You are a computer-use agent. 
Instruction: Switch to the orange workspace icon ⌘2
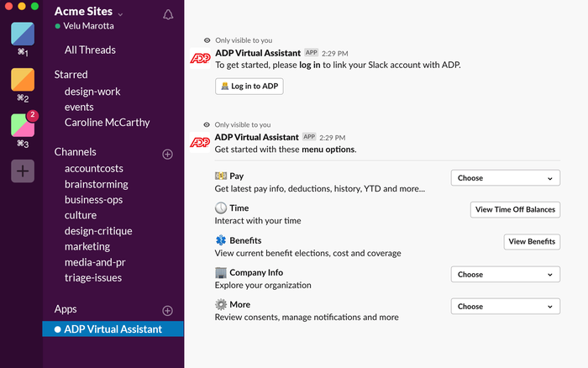[x=23, y=80]
